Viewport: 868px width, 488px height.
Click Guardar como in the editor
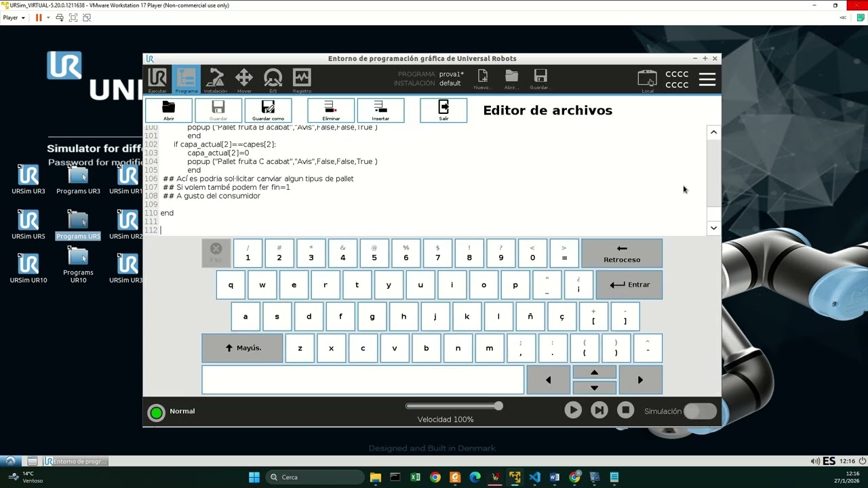268,110
